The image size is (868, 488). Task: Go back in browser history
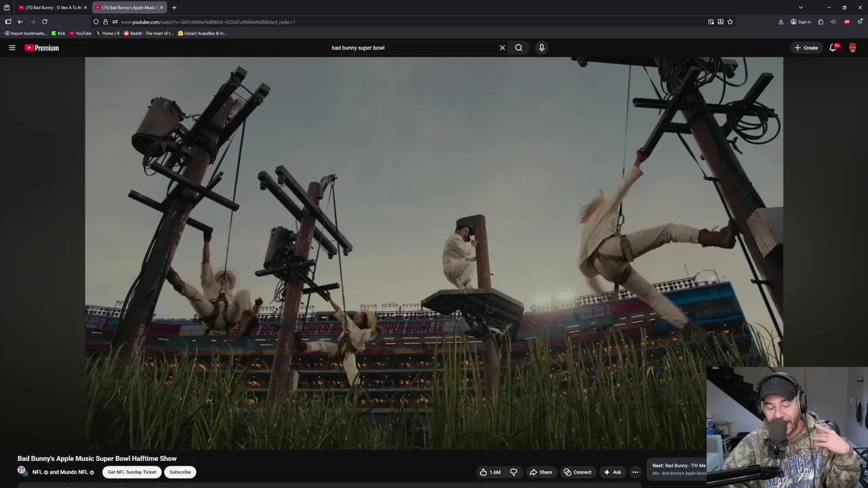coord(20,22)
